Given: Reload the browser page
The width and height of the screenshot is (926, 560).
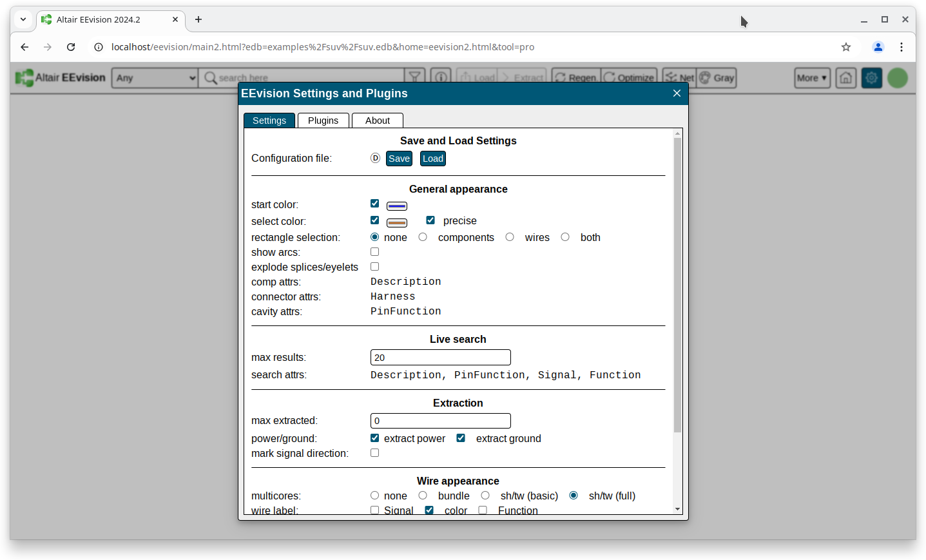Looking at the screenshot, I should coord(71,47).
